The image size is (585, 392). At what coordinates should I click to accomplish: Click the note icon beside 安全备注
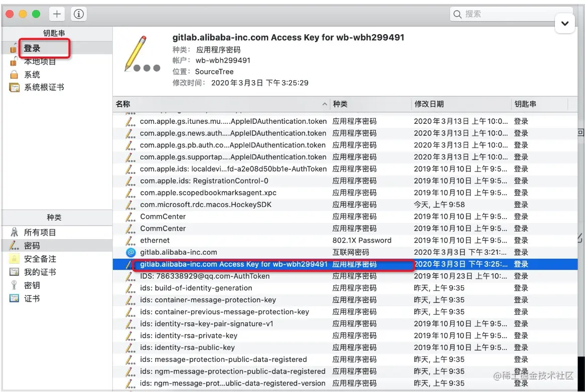[x=14, y=259]
